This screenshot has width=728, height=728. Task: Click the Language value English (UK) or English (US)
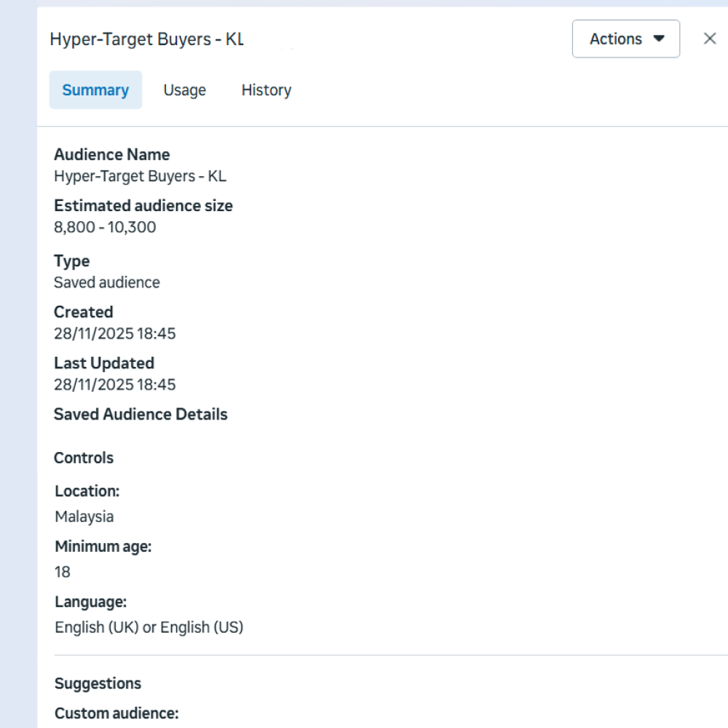point(149,627)
